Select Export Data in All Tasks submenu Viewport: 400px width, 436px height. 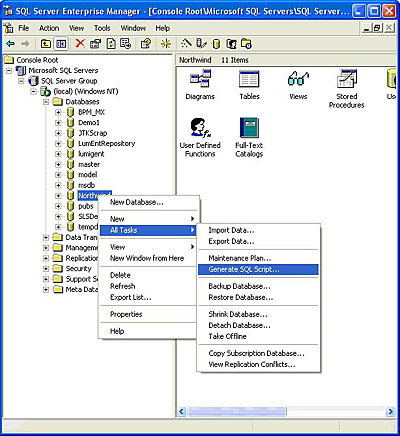pos(258,241)
